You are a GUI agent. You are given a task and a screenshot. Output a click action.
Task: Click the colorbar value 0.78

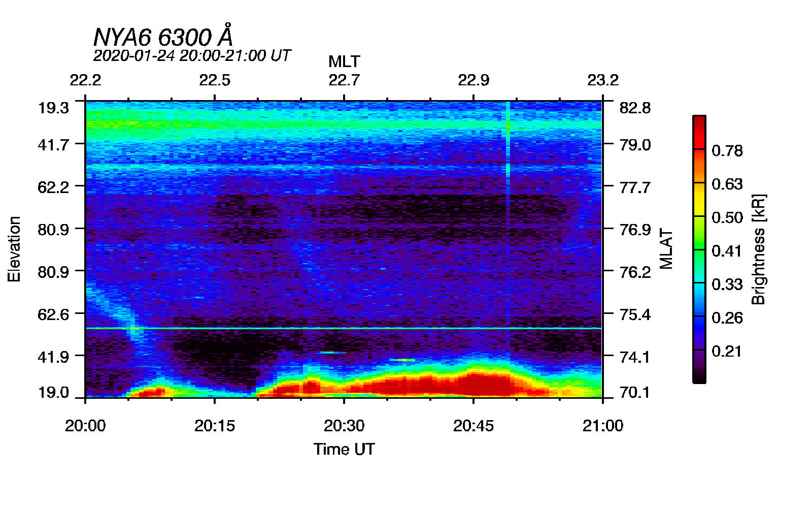click(727, 151)
